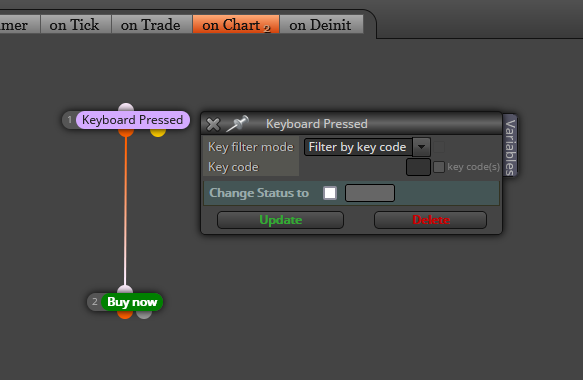Click orange output connector of Buy now
The height and width of the screenshot is (380, 583).
125,315
